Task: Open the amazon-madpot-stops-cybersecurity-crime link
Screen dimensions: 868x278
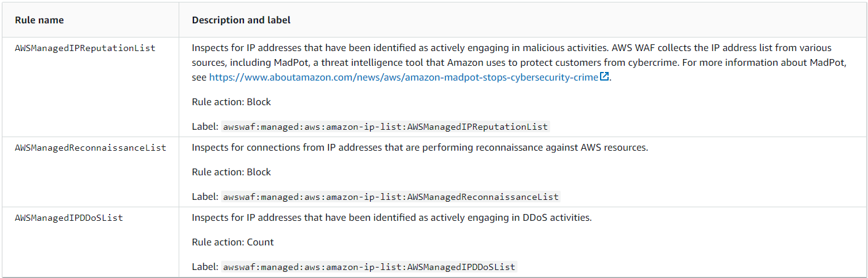Action: click(404, 77)
